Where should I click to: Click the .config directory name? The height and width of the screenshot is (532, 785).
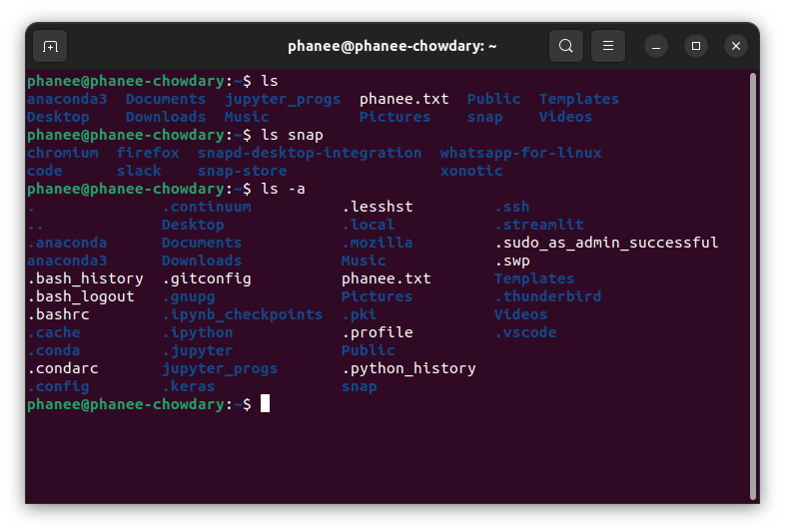58,387
